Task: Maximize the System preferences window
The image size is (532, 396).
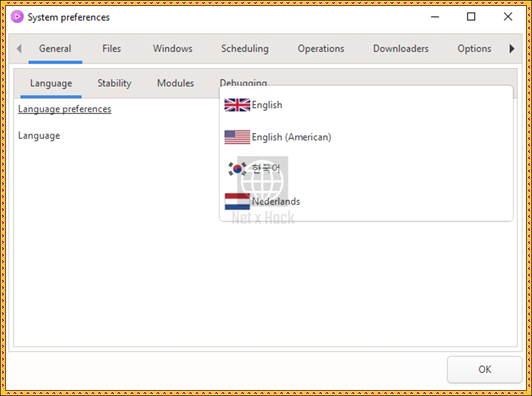Action: (x=471, y=17)
